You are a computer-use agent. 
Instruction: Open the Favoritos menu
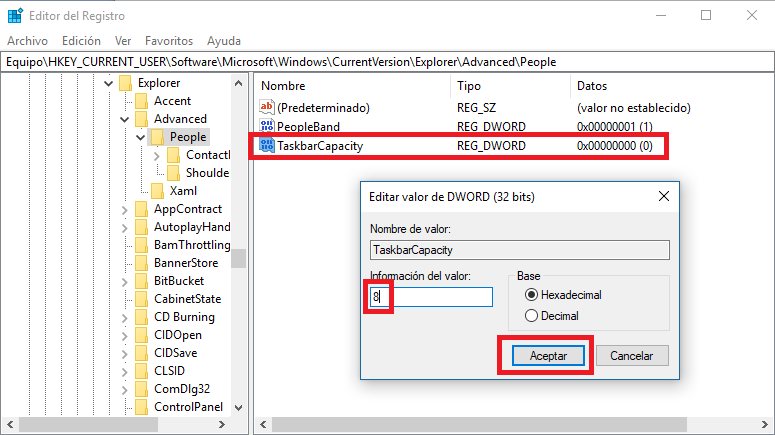[x=169, y=41]
